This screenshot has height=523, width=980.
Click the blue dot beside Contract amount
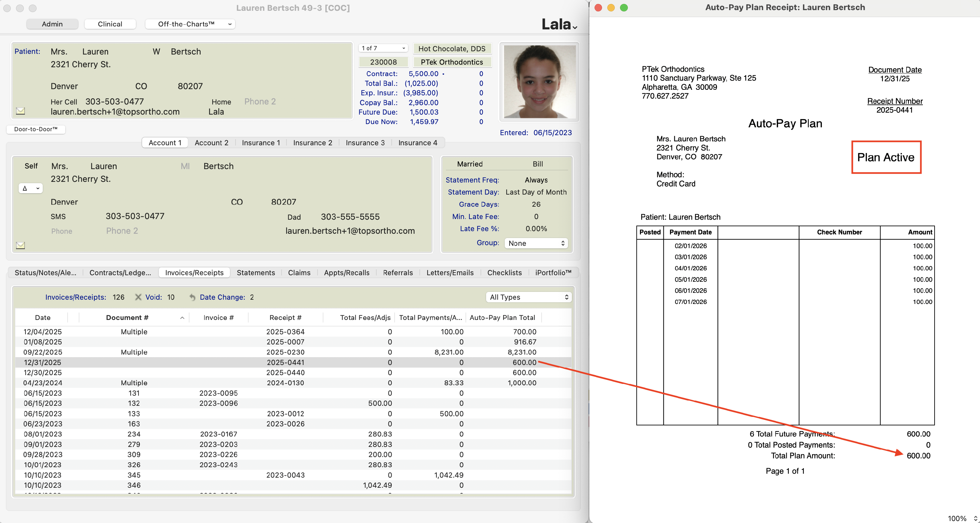click(x=443, y=74)
